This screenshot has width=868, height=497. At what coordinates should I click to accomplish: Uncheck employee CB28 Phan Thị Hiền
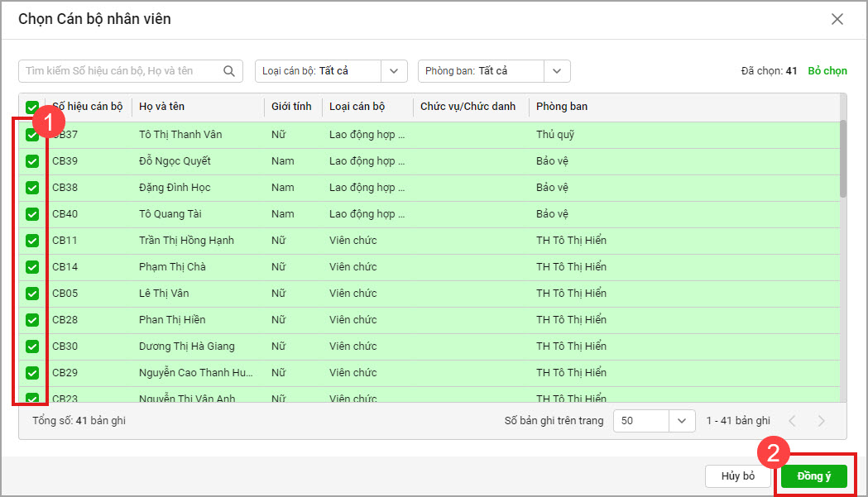tap(32, 320)
